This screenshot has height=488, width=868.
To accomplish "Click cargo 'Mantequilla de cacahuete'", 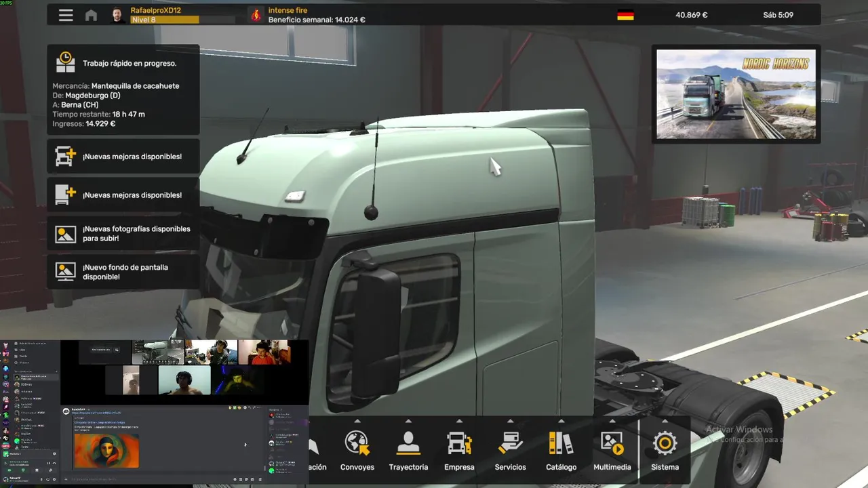I will click(x=135, y=86).
